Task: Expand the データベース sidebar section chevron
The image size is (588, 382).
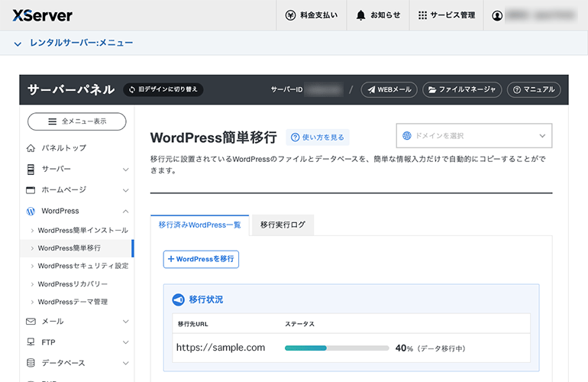Action: (x=126, y=363)
